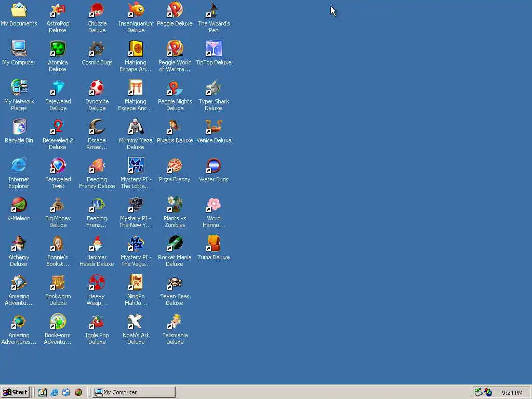Select the Insaniquarium Deluxe shortcut

pos(136,17)
